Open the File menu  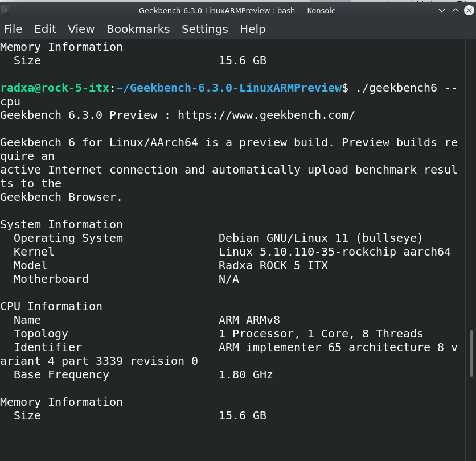pyautogui.click(x=13, y=29)
